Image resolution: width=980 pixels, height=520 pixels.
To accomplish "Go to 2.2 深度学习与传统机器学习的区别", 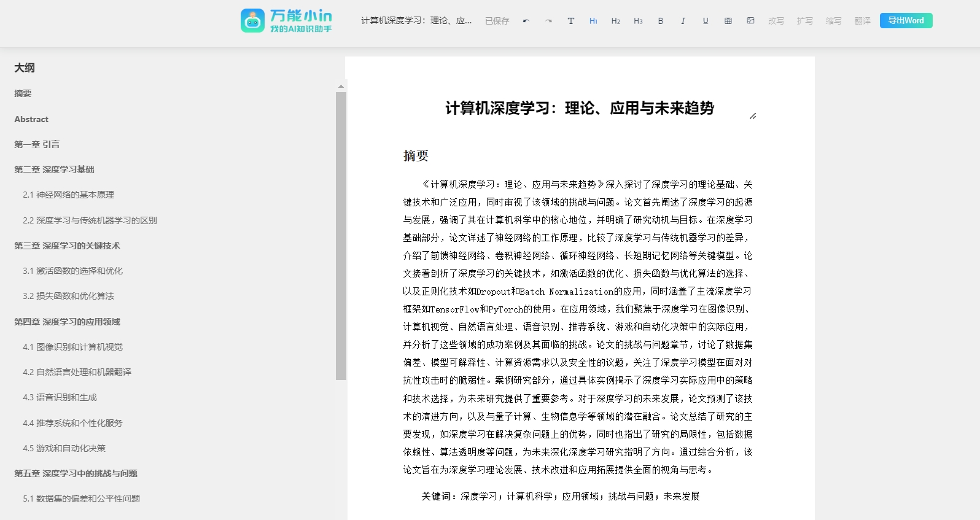I will point(90,220).
